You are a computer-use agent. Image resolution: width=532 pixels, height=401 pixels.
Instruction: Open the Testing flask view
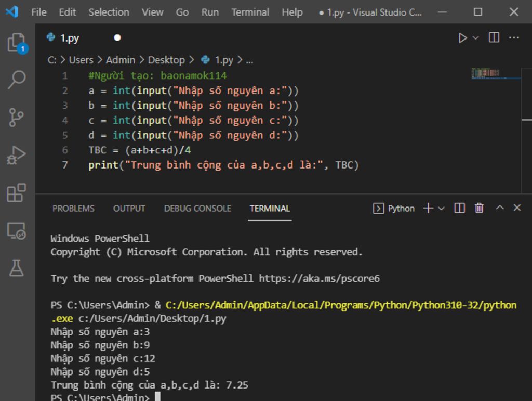point(16,268)
